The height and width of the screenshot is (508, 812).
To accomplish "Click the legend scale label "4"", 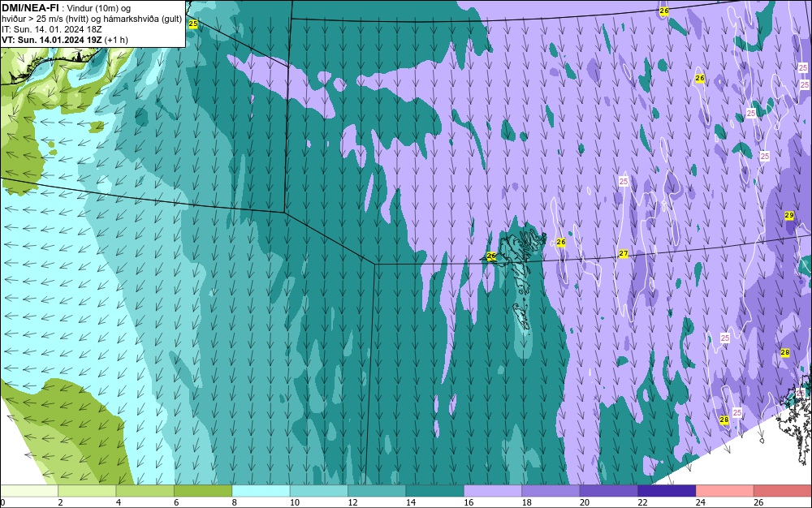I will [x=119, y=502].
